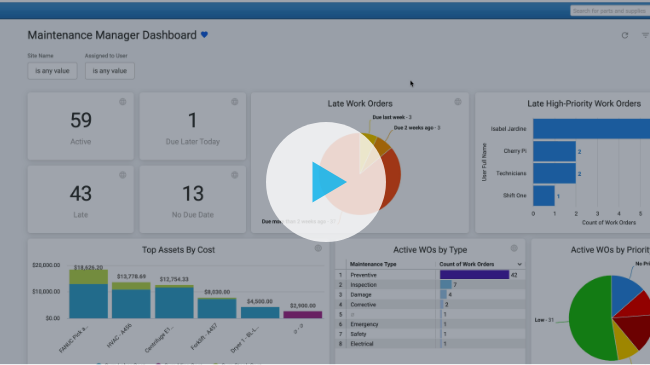Click the globe icon on No Due Date tile

tap(235, 175)
